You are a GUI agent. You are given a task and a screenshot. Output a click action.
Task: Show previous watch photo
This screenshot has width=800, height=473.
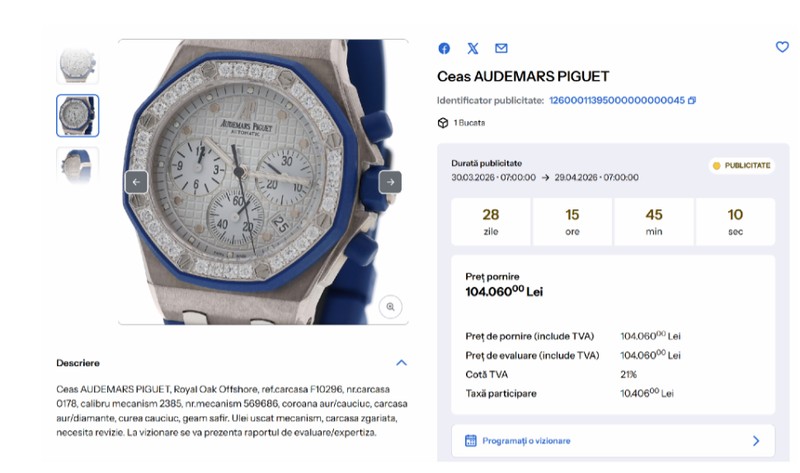point(136,182)
